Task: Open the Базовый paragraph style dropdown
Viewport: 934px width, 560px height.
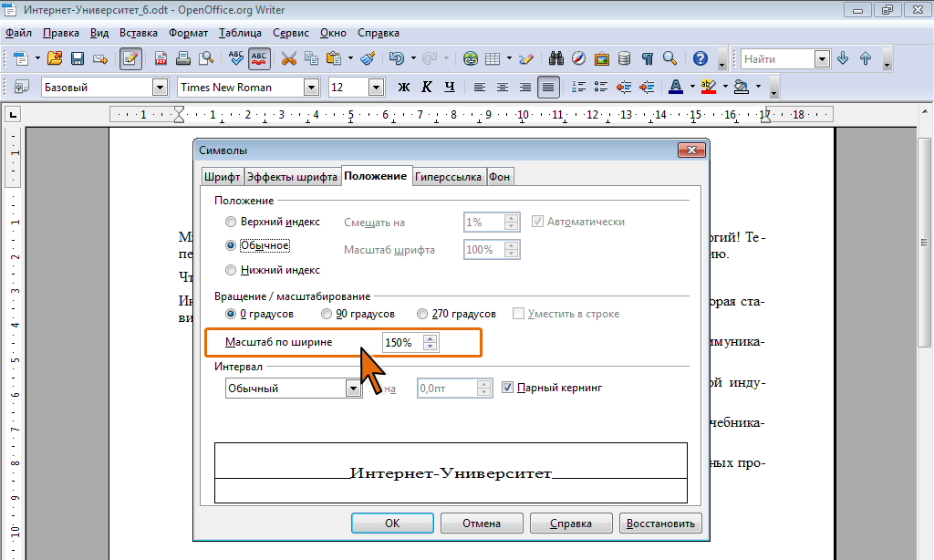Action: coord(160,88)
